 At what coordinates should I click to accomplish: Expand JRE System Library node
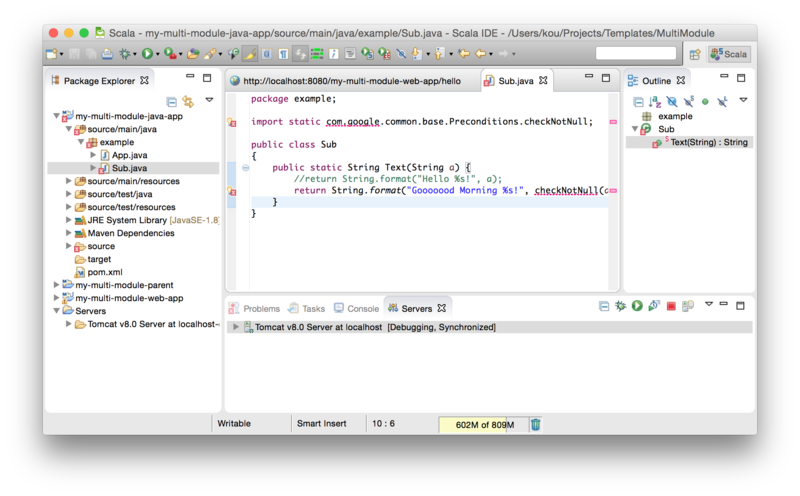pyautogui.click(x=68, y=220)
